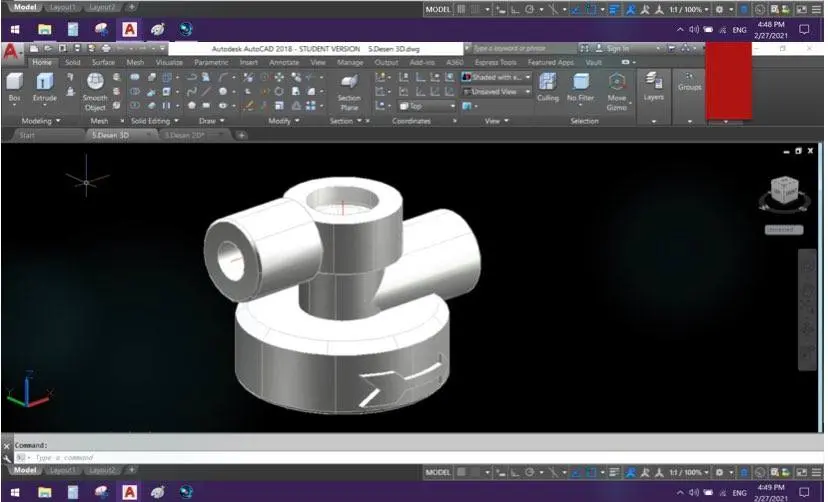Expand the Draw panel title
This screenshot has width=828, height=502.
point(211,121)
